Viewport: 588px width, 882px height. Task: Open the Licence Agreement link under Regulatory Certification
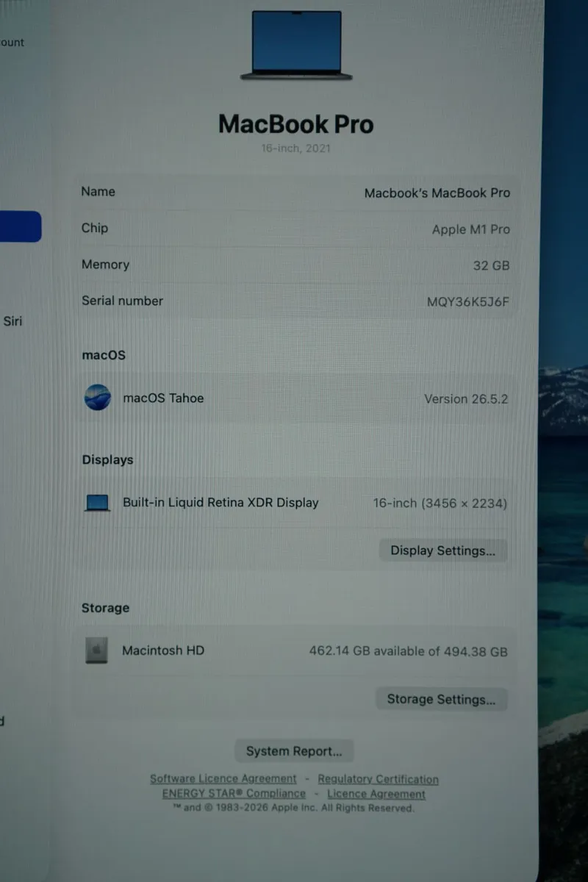coord(376,794)
